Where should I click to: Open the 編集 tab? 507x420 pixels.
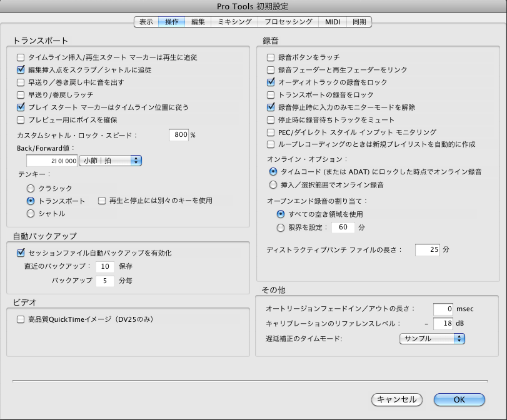[198, 22]
